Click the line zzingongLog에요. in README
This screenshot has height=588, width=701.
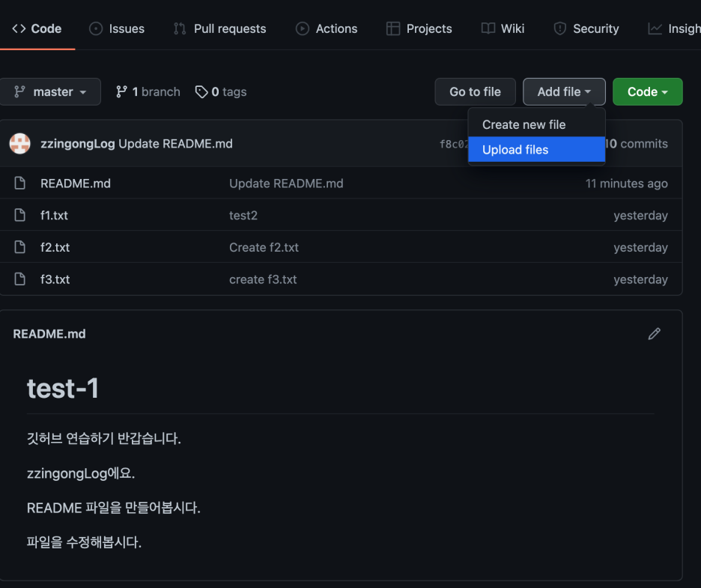click(x=81, y=473)
